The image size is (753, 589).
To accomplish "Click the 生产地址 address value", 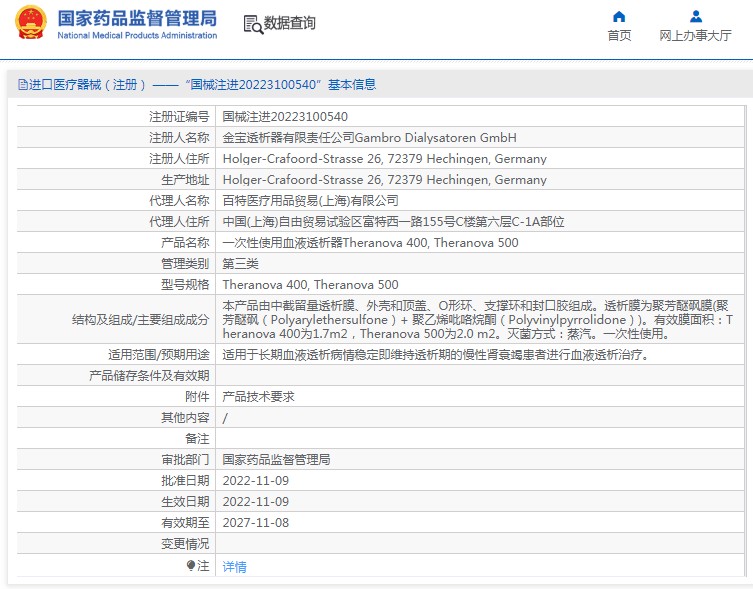I will 384,180.
